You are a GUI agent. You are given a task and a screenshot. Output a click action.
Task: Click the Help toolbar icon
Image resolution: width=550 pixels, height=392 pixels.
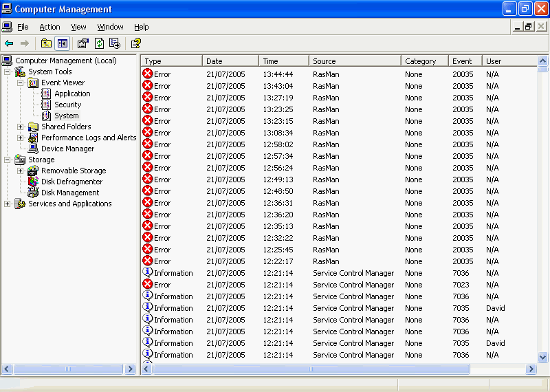click(x=135, y=43)
